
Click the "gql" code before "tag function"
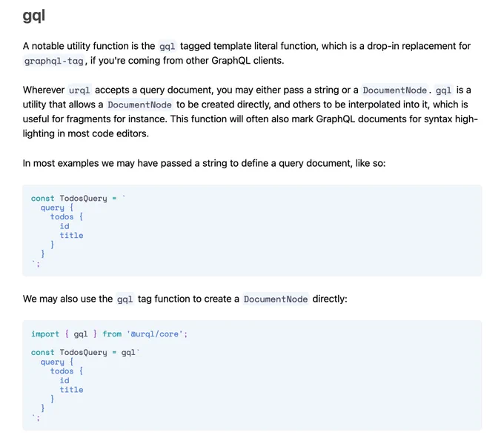(x=125, y=299)
